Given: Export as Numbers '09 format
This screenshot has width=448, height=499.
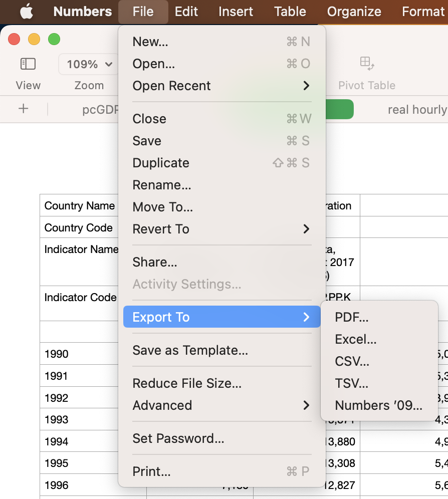Looking at the screenshot, I should [379, 405].
